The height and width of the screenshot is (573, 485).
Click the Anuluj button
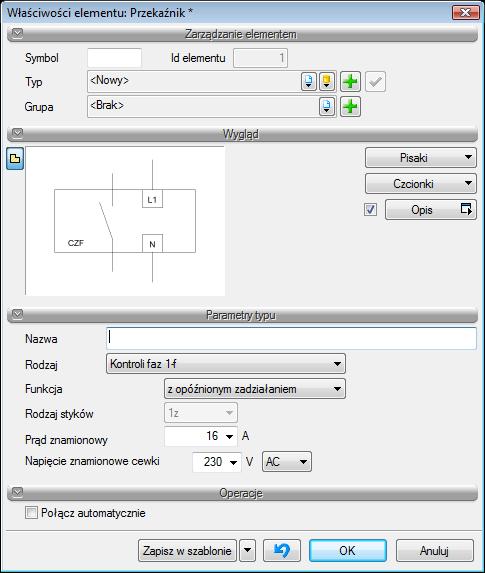[x=435, y=550]
